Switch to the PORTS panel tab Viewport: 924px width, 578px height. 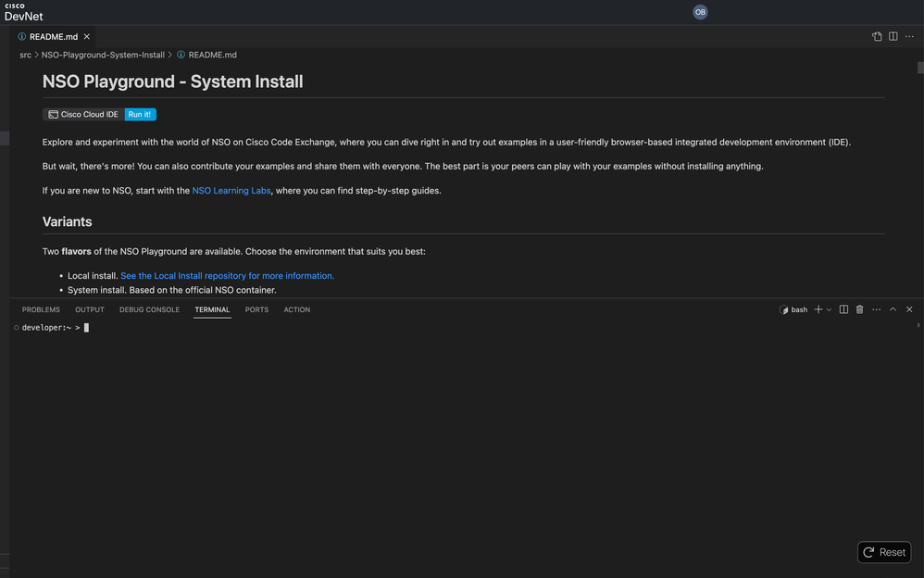pos(257,309)
